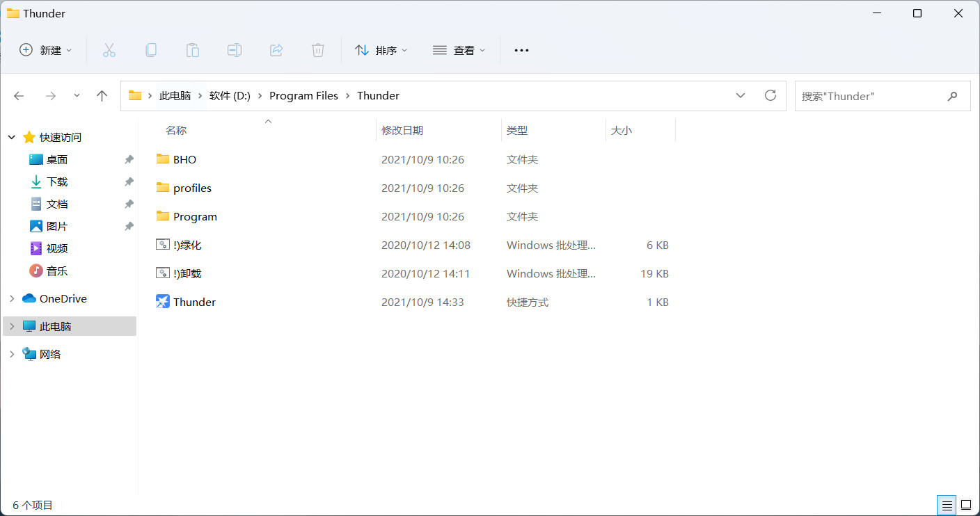Viewport: 980px width, 516px height.
Task: Click the chevron before 此电脑 in breadcrumb
Action: coord(150,96)
